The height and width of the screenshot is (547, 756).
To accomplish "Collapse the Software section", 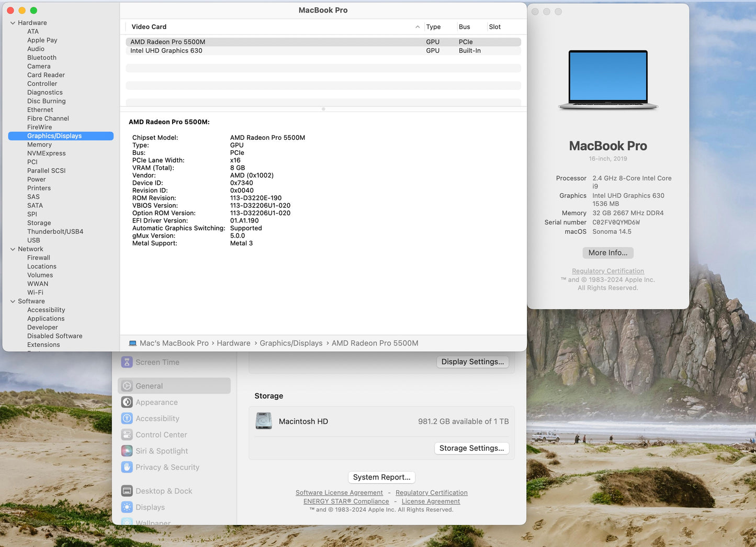I will tap(13, 301).
